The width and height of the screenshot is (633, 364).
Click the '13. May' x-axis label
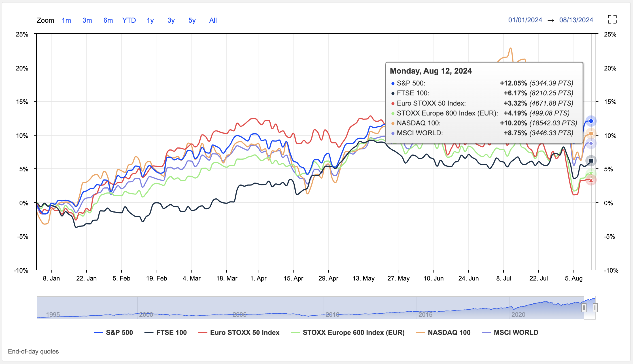point(364,278)
